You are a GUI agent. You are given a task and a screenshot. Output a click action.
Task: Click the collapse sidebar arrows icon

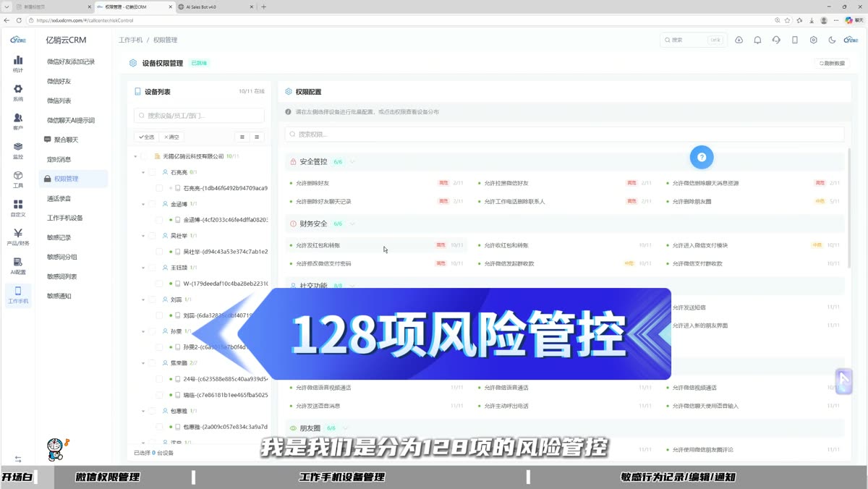pos(18,459)
